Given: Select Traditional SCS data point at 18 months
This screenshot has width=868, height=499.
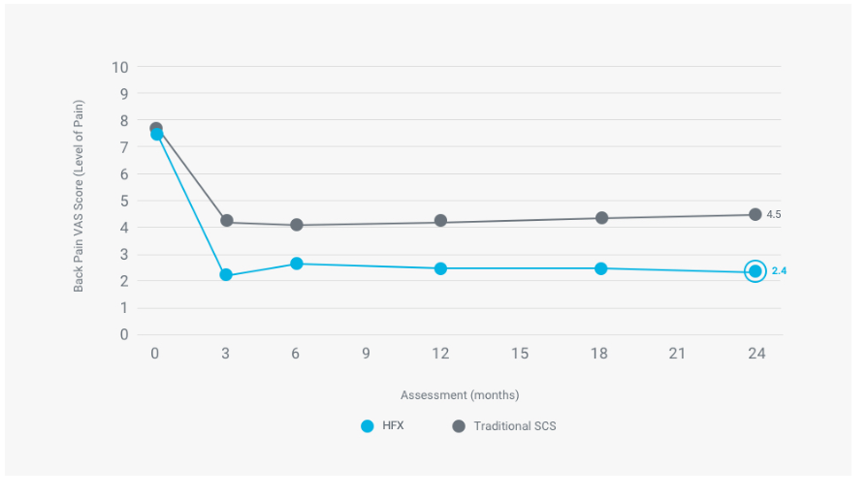Looking at the screenshot, I should click(601, 218).
